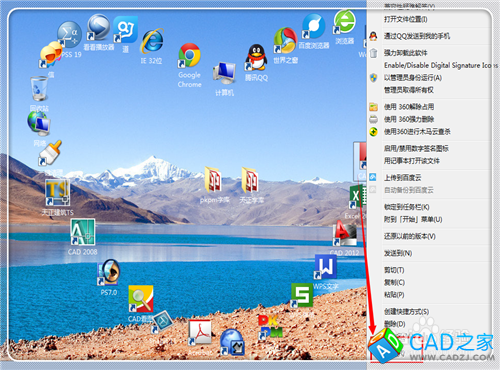Click 强力卸载此软件 in the menu
Screen dimensions: 500x370
coord(405,52)
